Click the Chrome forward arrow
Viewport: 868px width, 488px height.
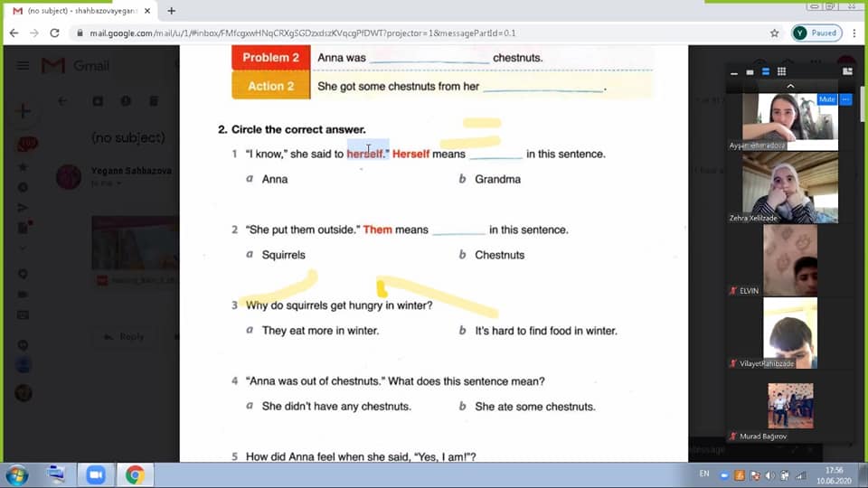point(34,33)
